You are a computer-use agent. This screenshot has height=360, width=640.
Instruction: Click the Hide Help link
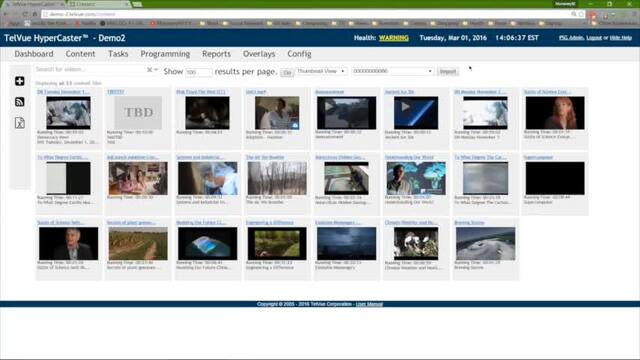point(620,38)
